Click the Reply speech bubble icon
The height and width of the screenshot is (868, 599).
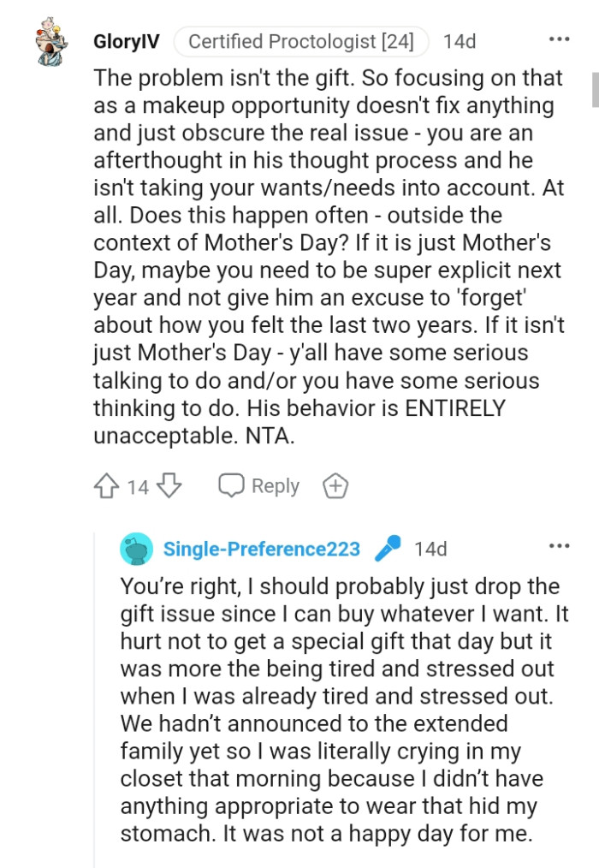232,485
